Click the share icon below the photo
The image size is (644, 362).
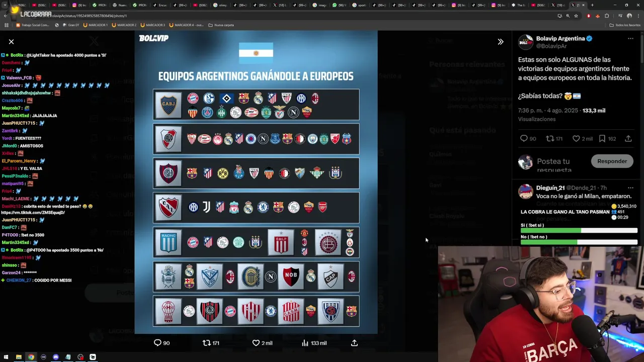(354, 343)
